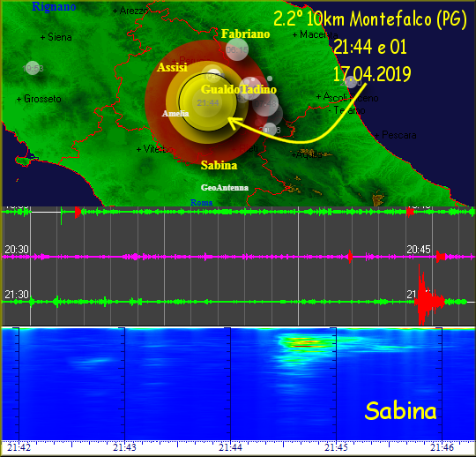The width and height of the screenshot is (476, 457).
Task: Select the 19:53 event bubble near Siena
Action: coord(33,68)
